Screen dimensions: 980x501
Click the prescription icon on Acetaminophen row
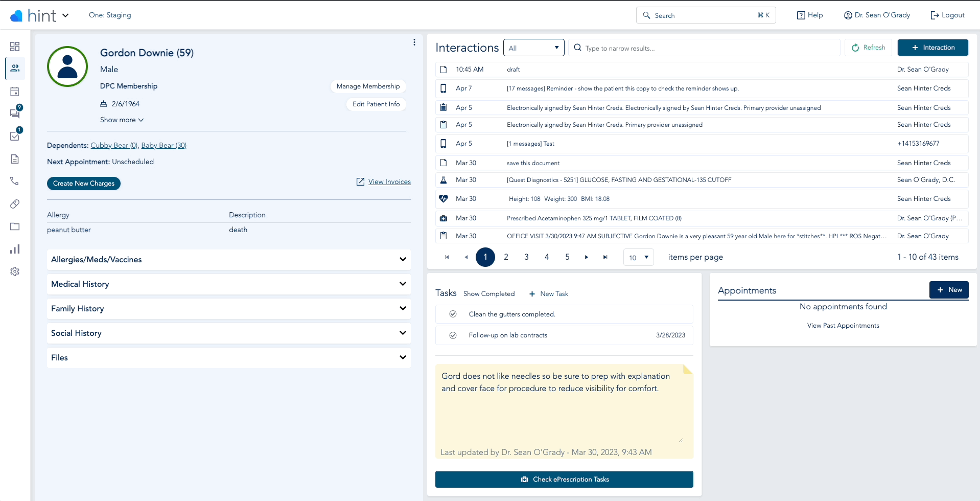[444, 218]
